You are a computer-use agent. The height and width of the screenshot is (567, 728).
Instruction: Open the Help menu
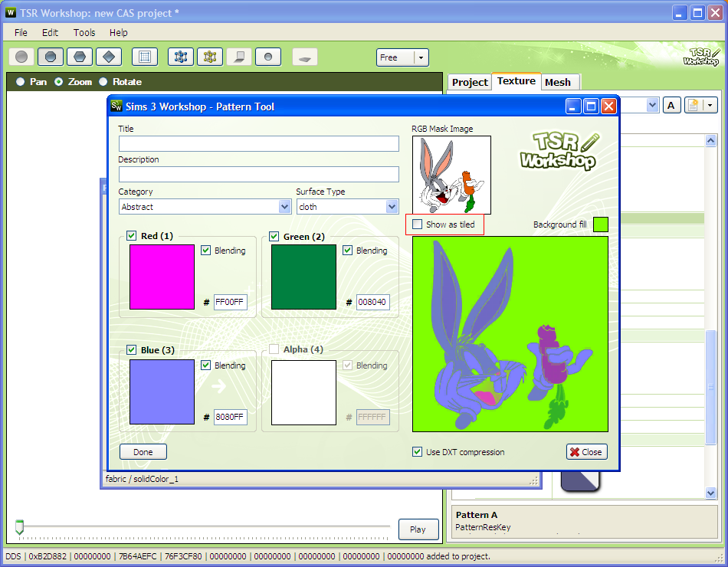click(x=118, y=32)
